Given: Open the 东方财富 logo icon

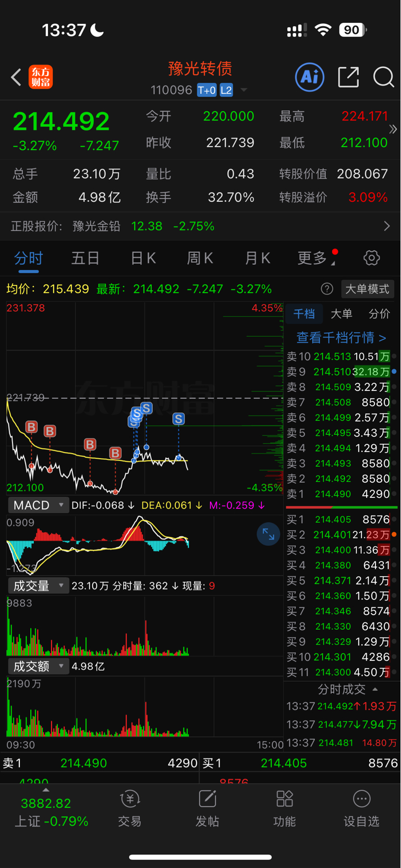Looking at the screenshot, I should point(41,77).
